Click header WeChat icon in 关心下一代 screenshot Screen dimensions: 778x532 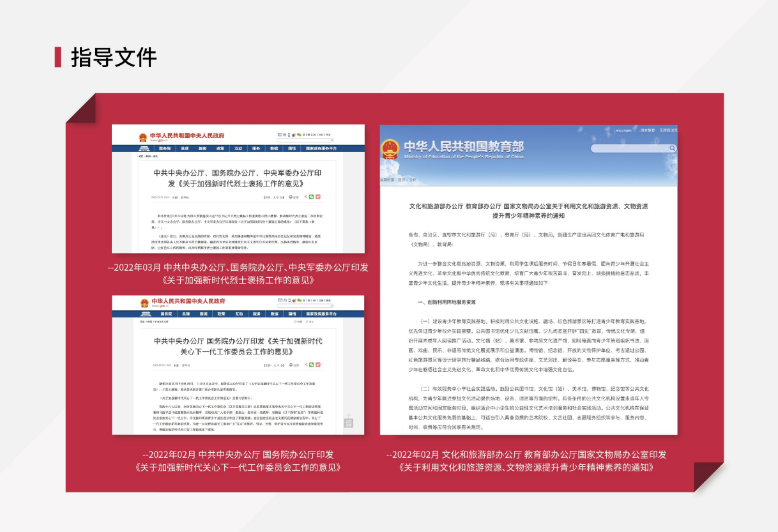point(299,300)
